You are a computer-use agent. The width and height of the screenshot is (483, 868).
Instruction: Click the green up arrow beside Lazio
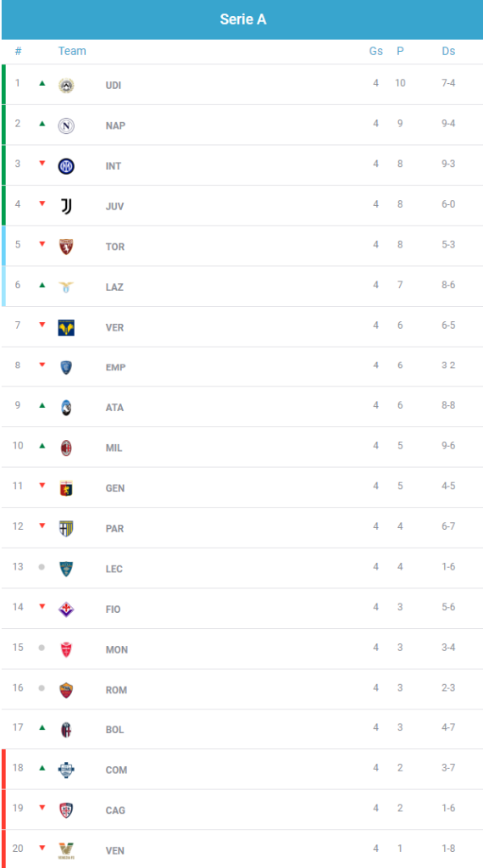pyautogui.click(x=42, y=285)
